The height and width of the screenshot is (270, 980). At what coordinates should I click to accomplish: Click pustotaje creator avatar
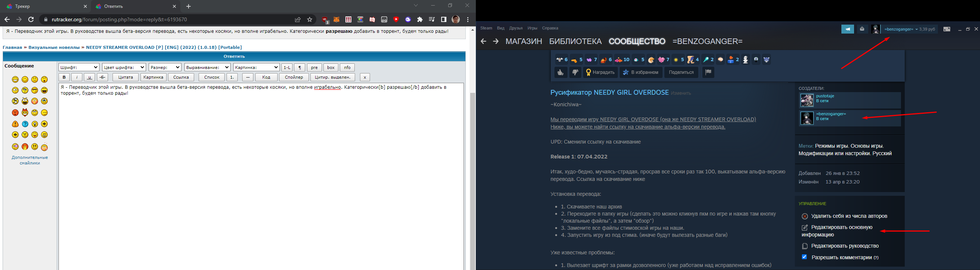tap(806, 101)
